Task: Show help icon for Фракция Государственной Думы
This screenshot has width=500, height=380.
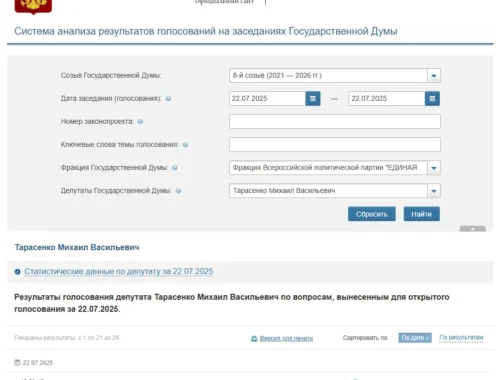Action: coord(175,168)
